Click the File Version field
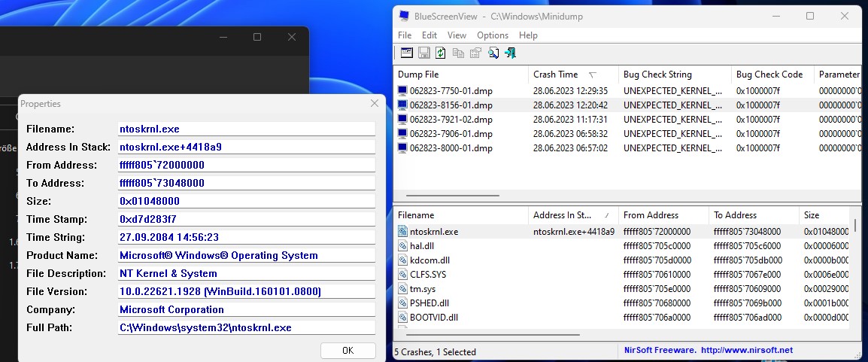This screenshot has height=362, width=868. [x=247, y=291]
